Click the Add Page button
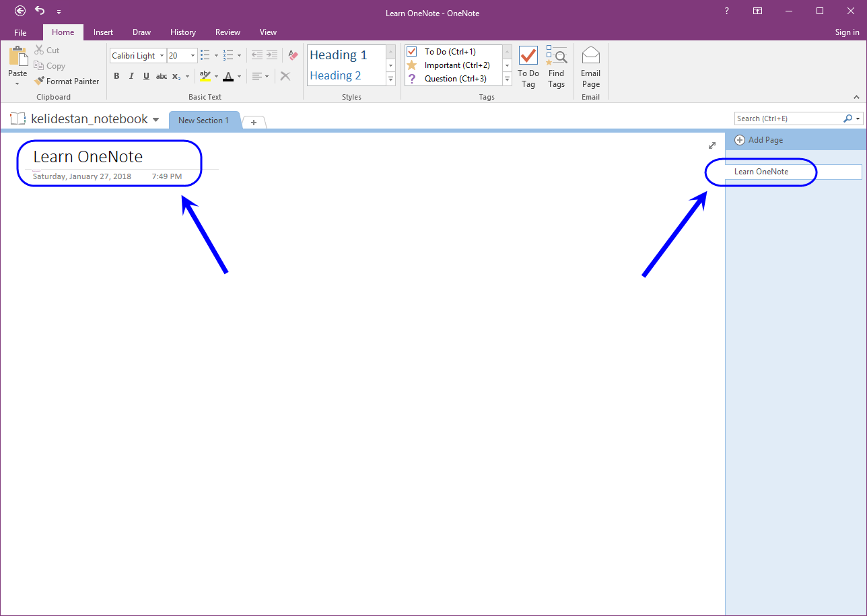Viewport: 867px width, 616px height. pos(759,140)
